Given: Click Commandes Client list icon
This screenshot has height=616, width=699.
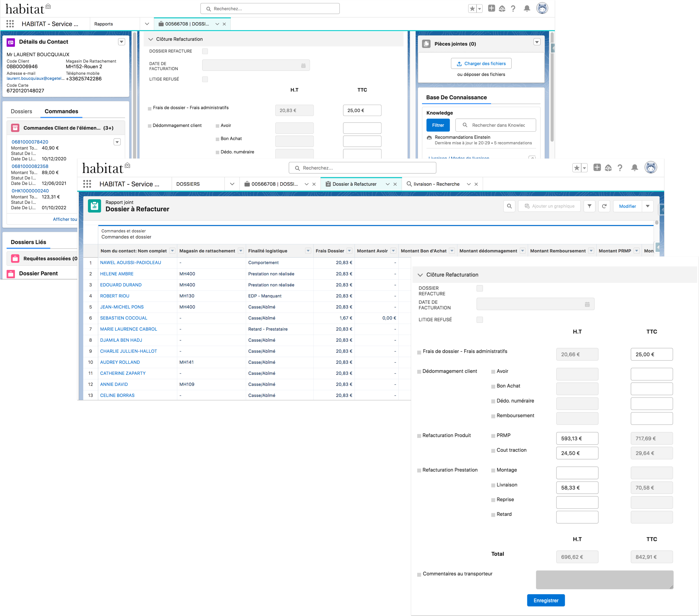Looking at the screenshot, I should pos(15,128).
